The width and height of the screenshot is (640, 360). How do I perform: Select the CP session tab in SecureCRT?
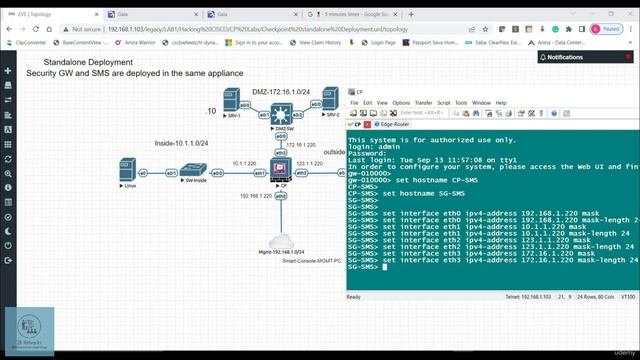coord(355,124)
